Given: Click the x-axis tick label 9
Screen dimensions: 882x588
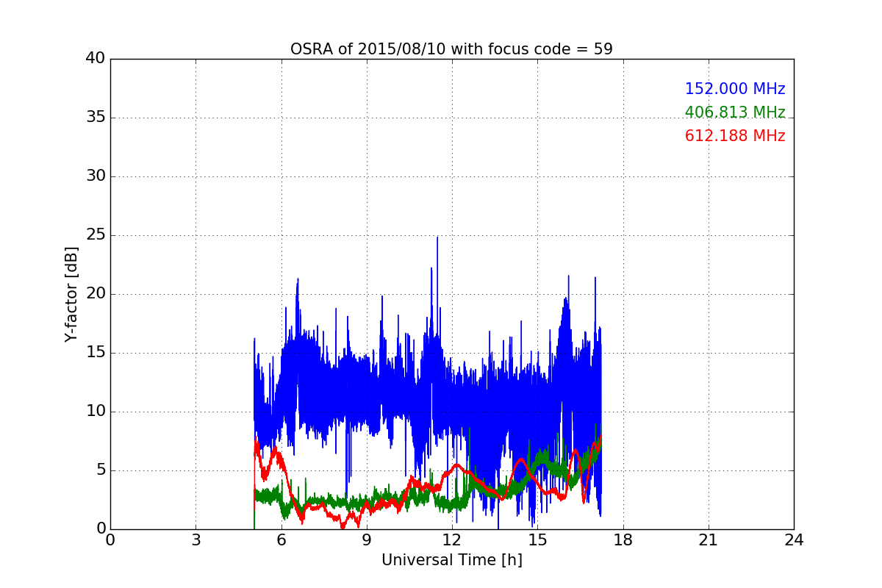Looking at the screenshot, I should pos(366,540).
